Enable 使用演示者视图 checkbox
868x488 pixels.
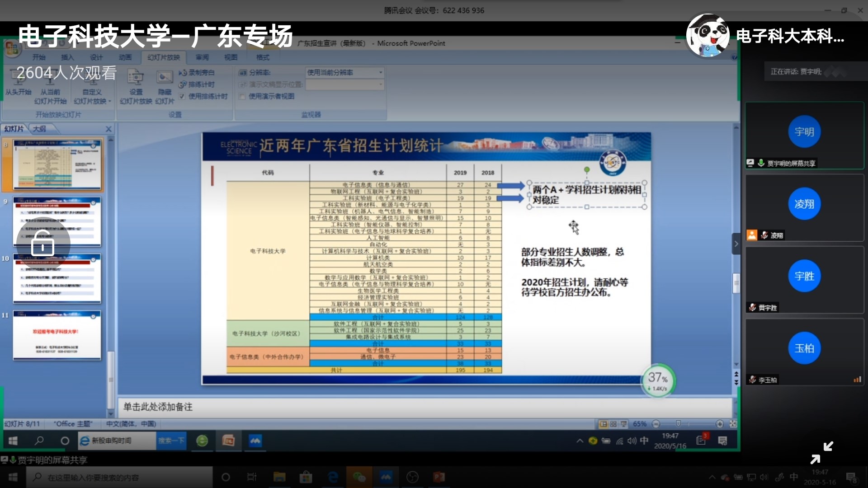[x=242, y=96]
